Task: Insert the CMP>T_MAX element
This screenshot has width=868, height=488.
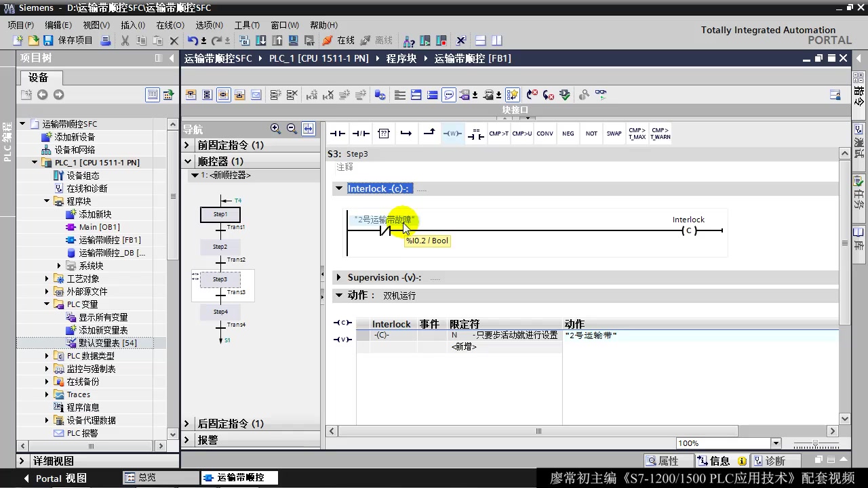Action: coord(637,134)
